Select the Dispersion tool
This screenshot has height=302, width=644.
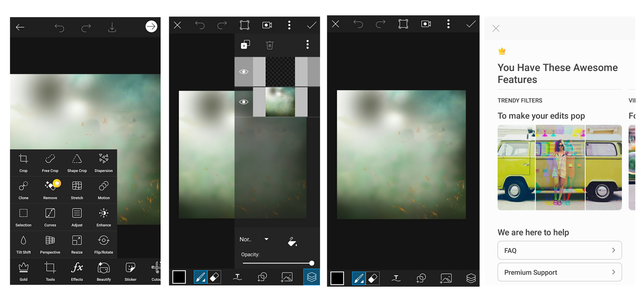103,163
